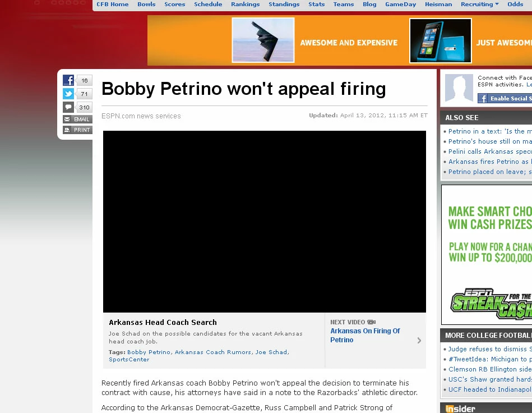
Task: Open Arkansas Coach Rumors tag
Action: [x=212, y=352]
